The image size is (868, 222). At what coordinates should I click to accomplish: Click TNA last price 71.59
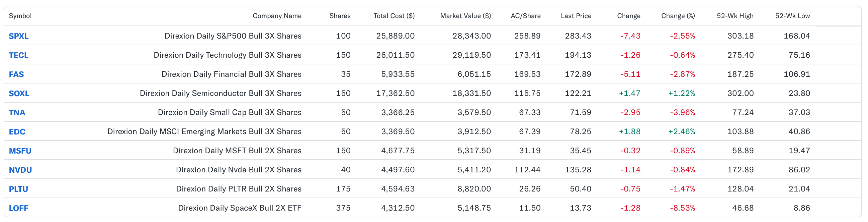click(580, 113)
